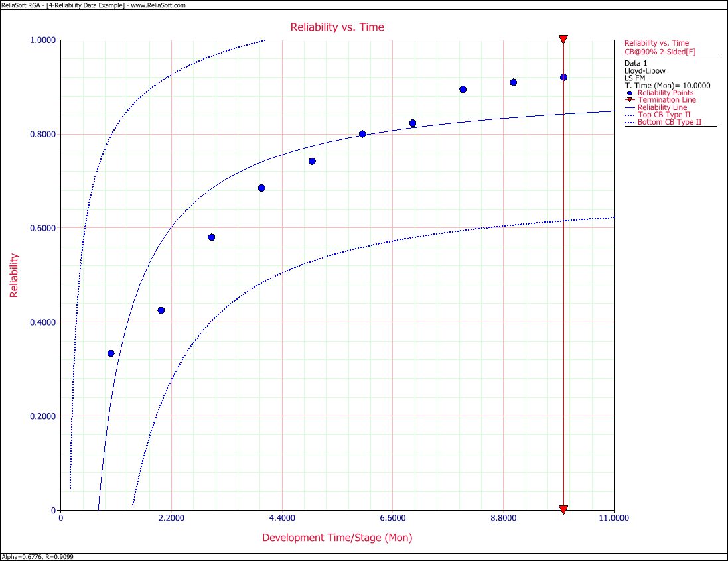The height and width of the screenshot is (561, 728).
Task: Select the vertical Reliability axis title
Action: pos(14,275)
